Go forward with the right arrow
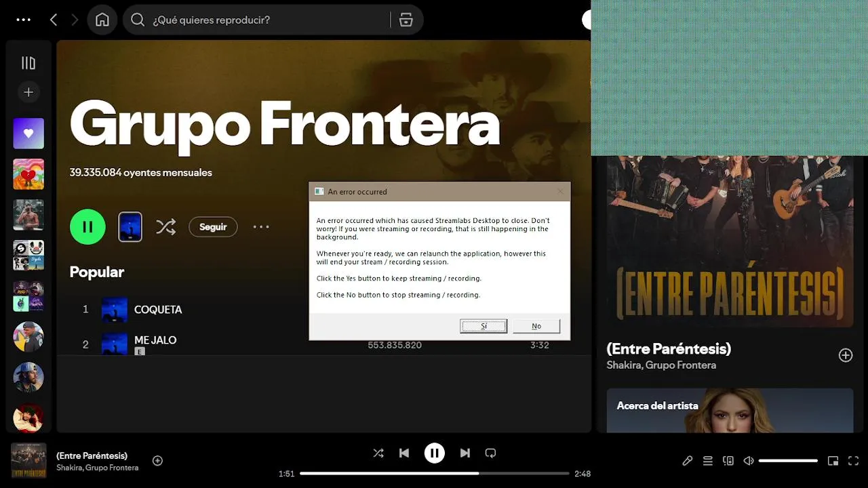 75,20
